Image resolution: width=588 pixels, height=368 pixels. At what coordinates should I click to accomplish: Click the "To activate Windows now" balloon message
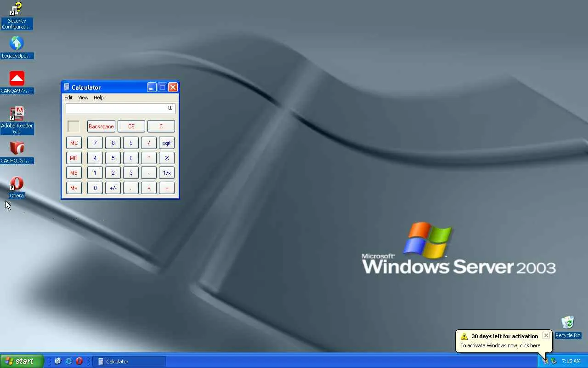click(500, 345)
